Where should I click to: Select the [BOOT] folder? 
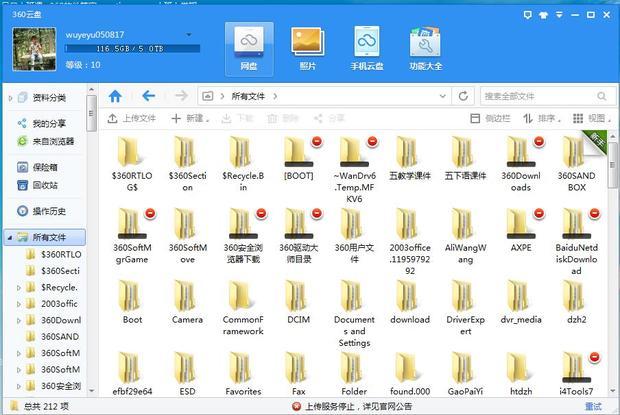click(299, 158)
